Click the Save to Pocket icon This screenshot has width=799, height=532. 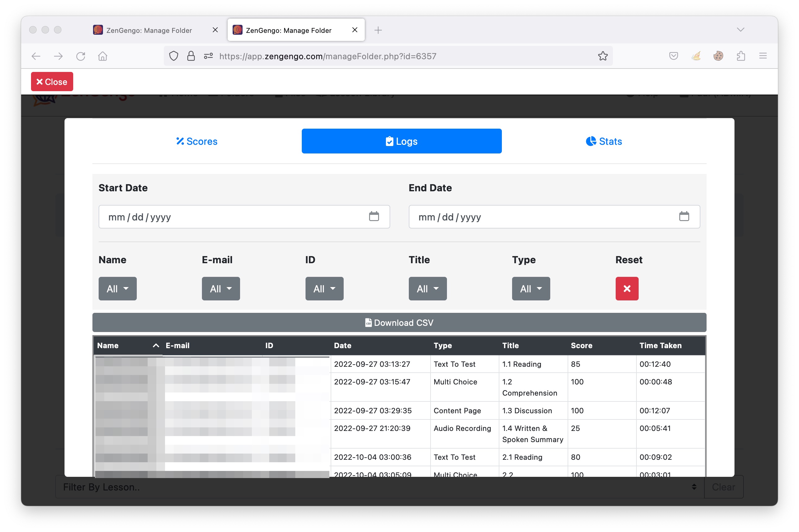pyautogui.click(x=673, y=56)
